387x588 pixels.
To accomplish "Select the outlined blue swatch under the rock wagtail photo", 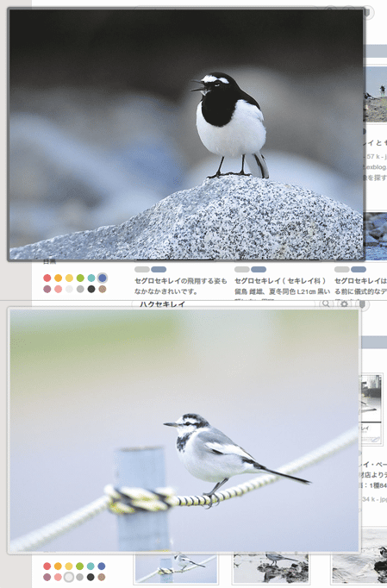I will [102, 278].
